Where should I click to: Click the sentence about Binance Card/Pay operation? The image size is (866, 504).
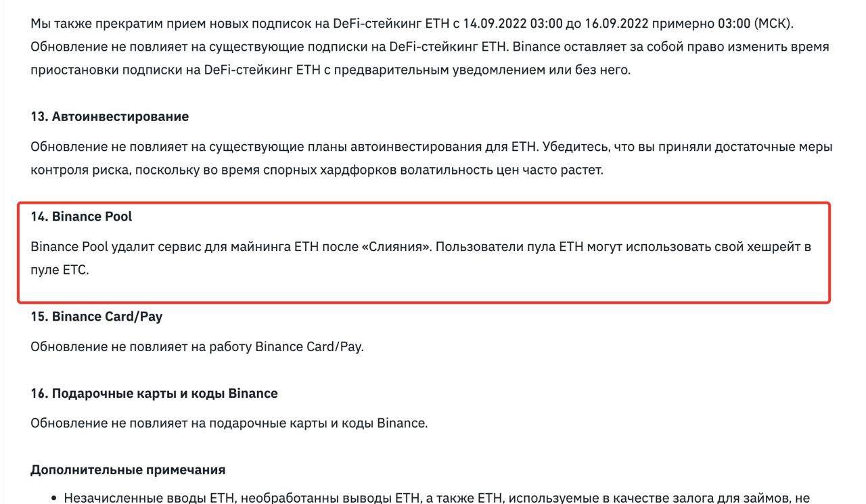[197, 348]
